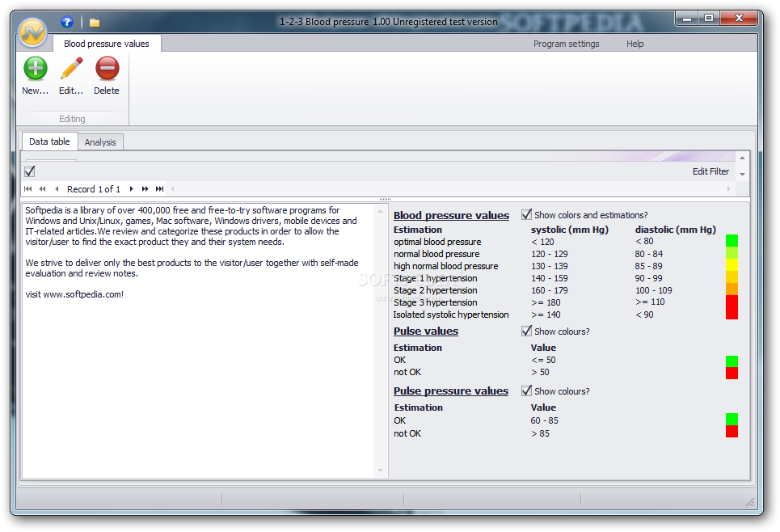The width and height of the screenshot is (780, 532).
Task: Open help via the blue question mark icon
Action: [x=67, y=22]
